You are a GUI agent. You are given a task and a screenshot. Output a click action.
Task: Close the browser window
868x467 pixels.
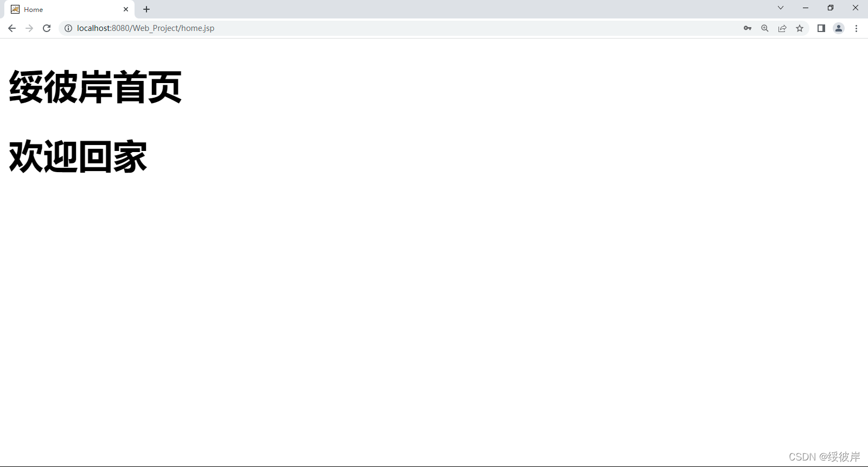pyautogui.click(x=856, y=8)
